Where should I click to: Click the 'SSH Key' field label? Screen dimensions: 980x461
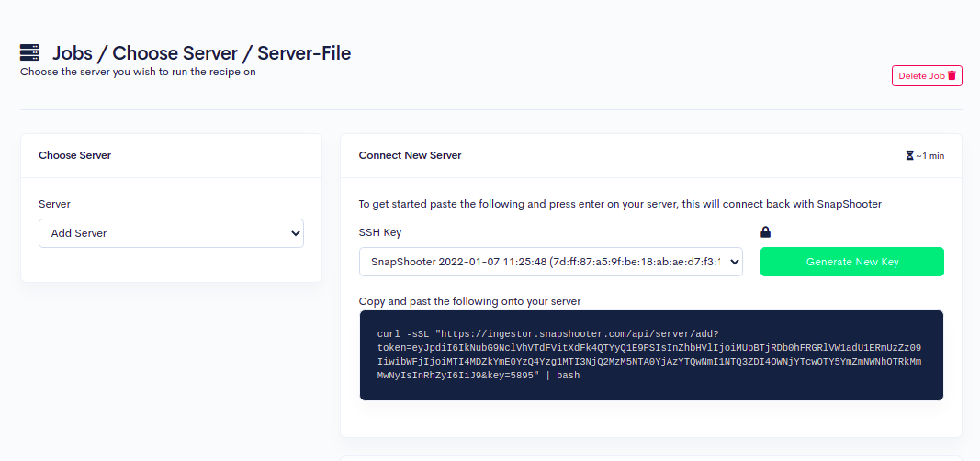tap(380, 232)
